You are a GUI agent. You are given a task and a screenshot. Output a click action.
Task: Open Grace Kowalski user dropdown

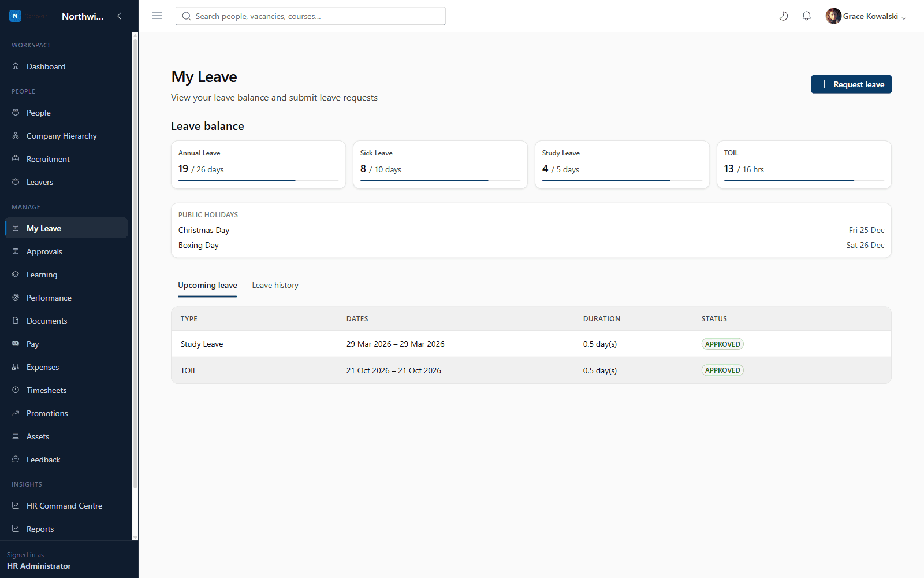click(866, 16)
